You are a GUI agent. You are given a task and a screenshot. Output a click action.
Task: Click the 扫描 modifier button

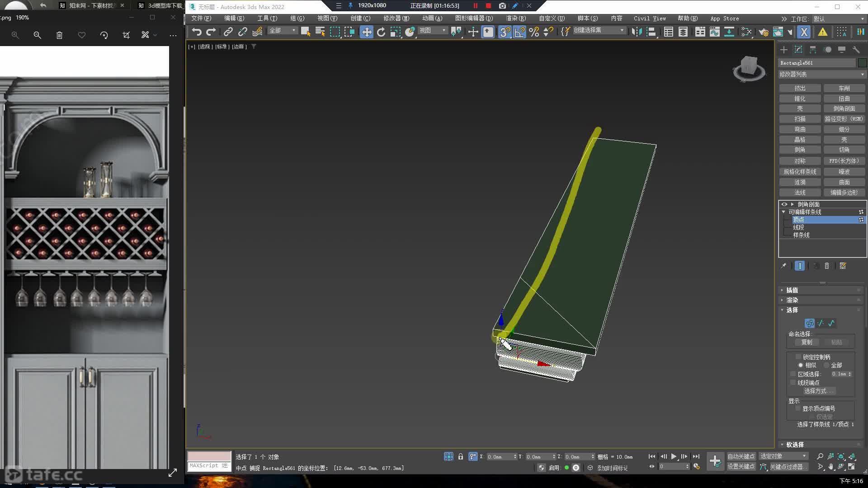tap(800, 119)
